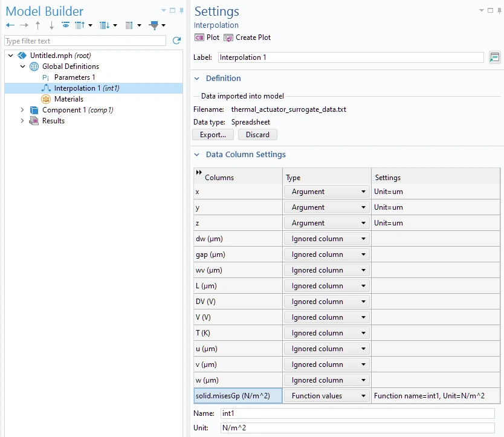Click the refresh icon beside filter box
Image resolution: width=504 pixels, height=437 pixels.
[176, 41]
